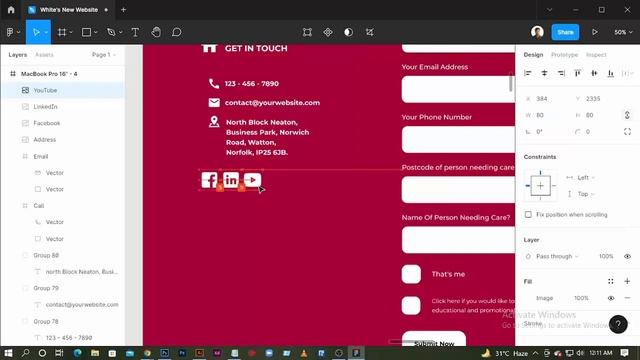This screenshot has height=360, width=640.
Task: Toggle Image fill visibility eye
Action: (x=611, y=298)
